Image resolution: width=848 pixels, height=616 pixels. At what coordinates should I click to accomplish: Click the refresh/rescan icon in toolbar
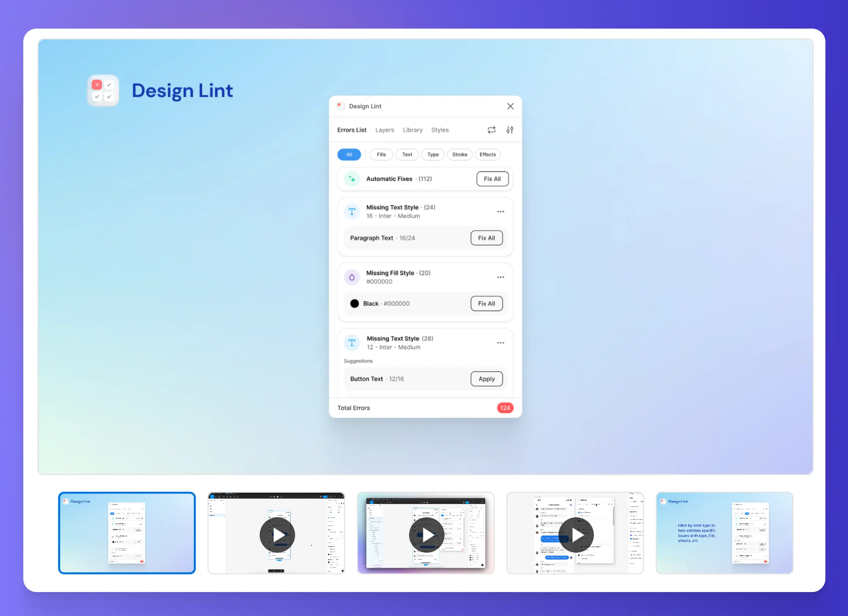point(492,130)
